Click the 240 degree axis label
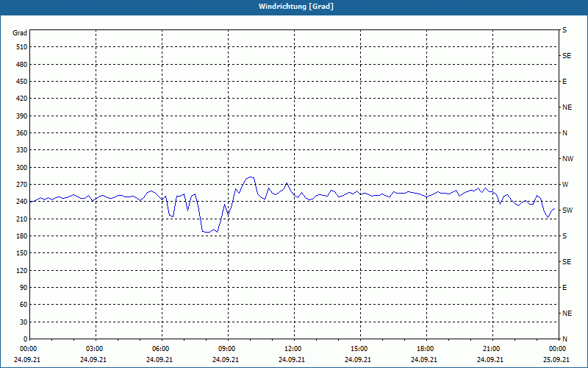 (21, 201)
